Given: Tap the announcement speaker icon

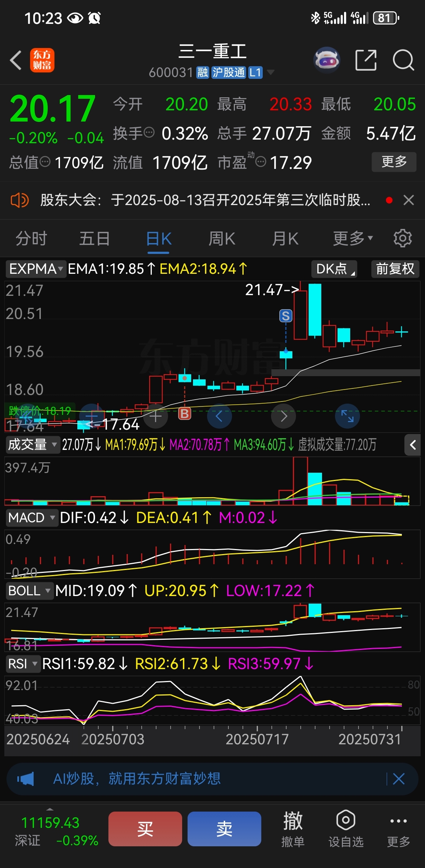Looking at the screenshot, I should point(20,200).
